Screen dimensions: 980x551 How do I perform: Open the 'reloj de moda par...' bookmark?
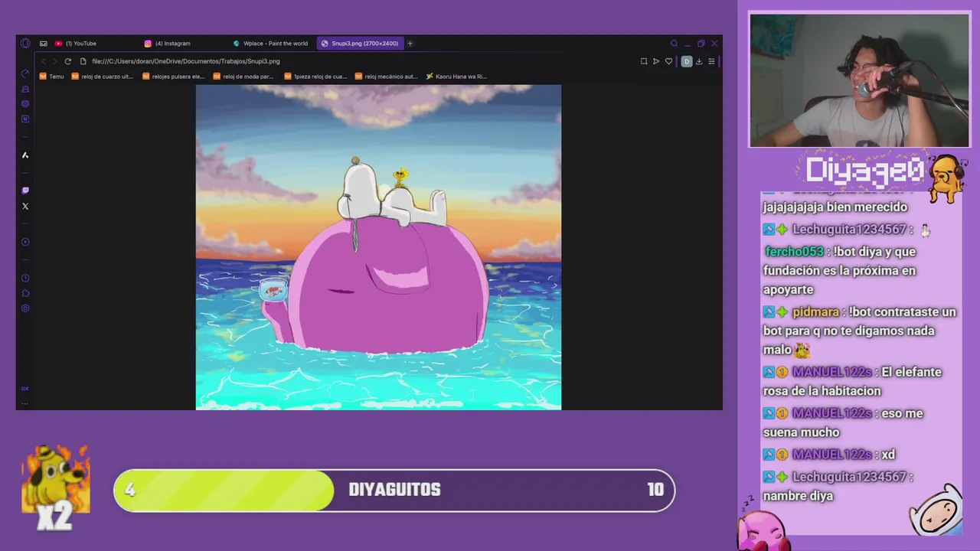pyautogui.click(x=243, y=77)
